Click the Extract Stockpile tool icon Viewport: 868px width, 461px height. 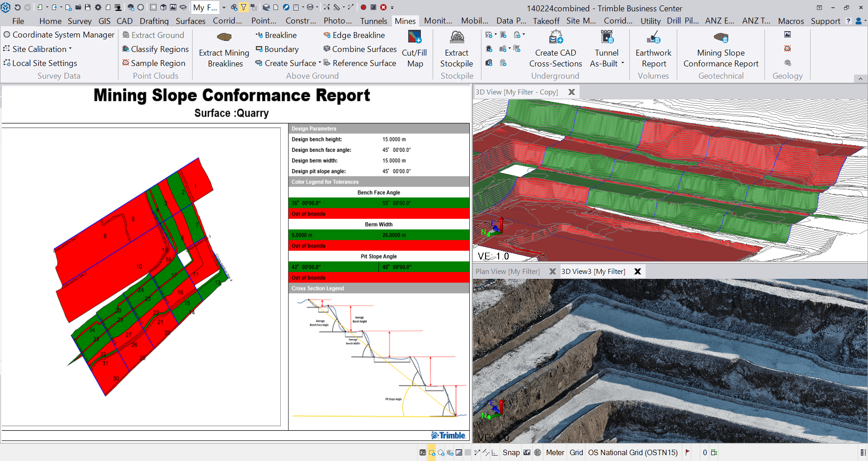click(x=457, y=37)
